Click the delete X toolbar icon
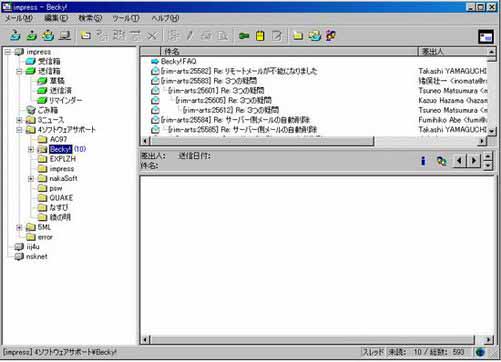Viewport: 501px width, 362px height. [x=152, y=35]
